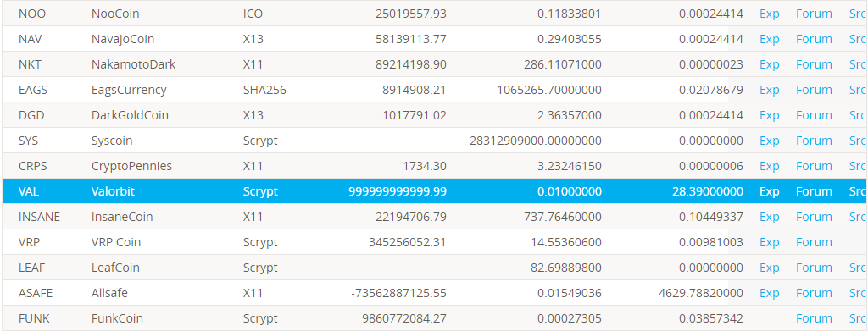Open the Forum link for VRP Coin
This screenshot has width=868, height=331.
[814, 243]
